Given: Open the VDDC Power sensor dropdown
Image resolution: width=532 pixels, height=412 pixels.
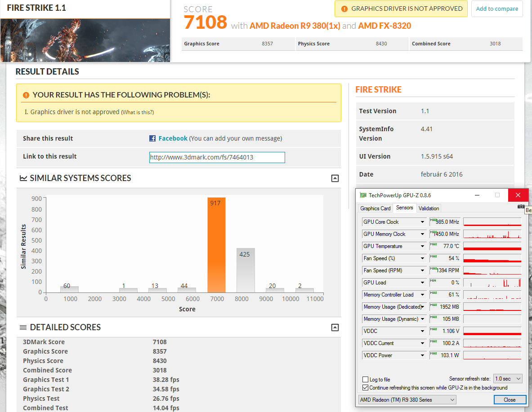Looking at the screenshot, I should [422, 355].
